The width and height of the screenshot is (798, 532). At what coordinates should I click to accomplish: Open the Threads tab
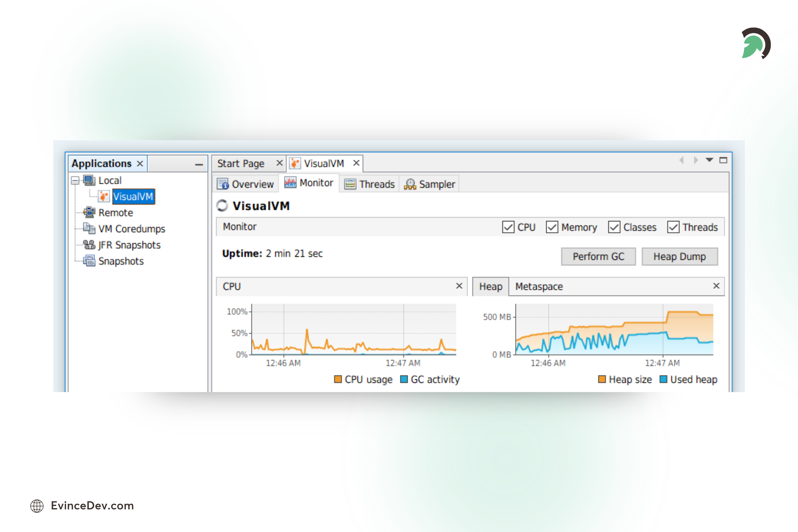369,184
